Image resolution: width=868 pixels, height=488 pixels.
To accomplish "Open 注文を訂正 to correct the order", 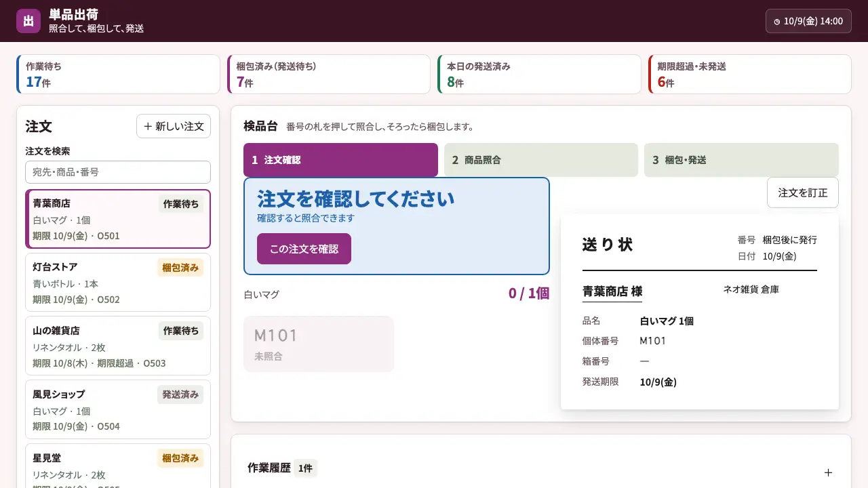I will [803, 192].
